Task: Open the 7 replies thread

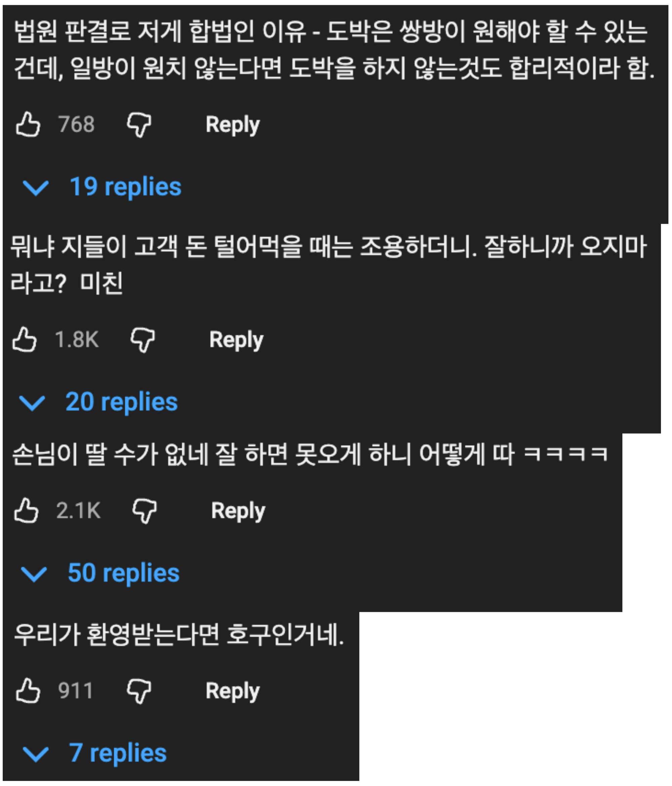Action: tap(95, 753)
